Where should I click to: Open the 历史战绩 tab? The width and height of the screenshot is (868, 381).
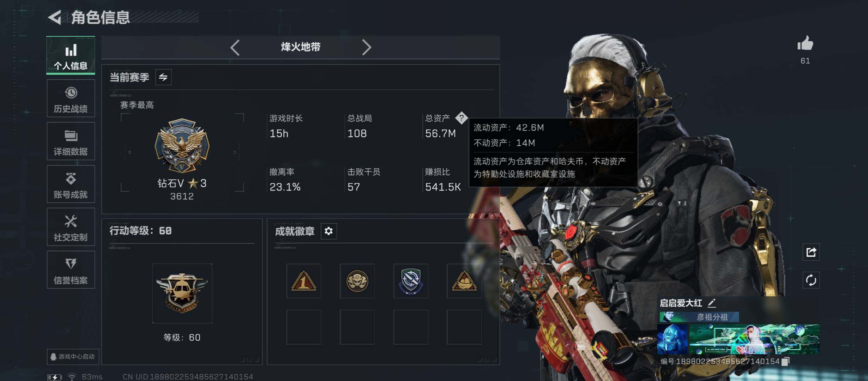(71, 98)
